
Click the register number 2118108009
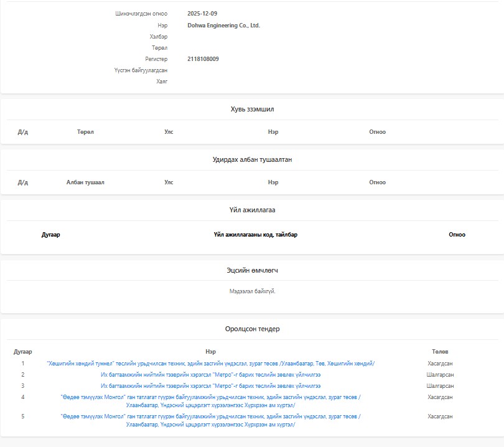203,59
